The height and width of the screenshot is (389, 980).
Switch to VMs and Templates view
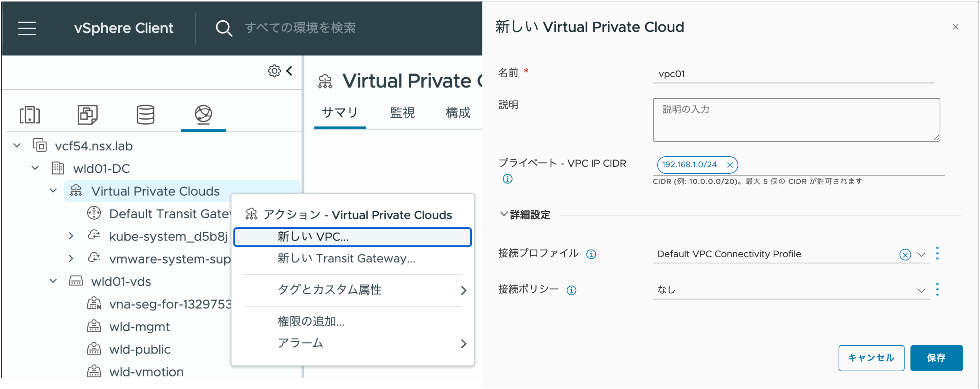tap(88, 114)
